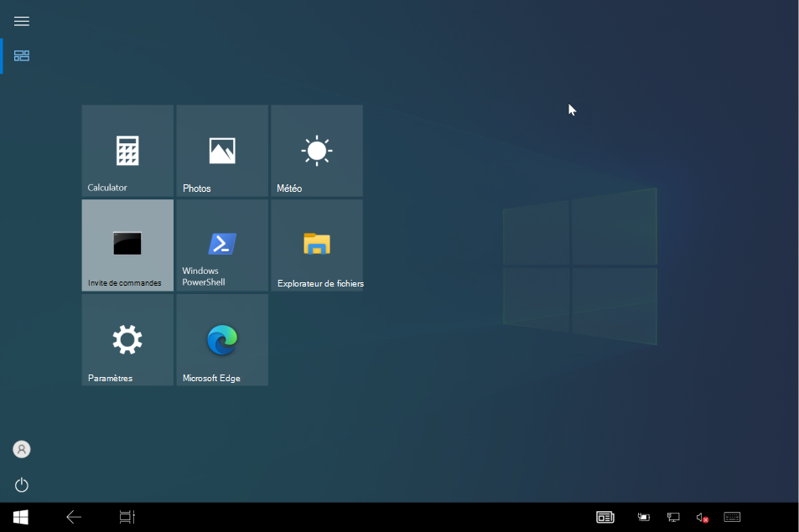Open the Paramètres settings tile
This screenshot has width=799, height=532.
pos(127,339)
